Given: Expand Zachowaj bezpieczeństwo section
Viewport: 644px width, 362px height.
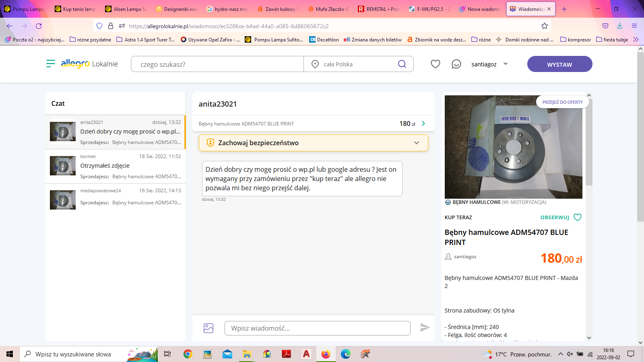Looking at the screenshot, I should pos(417,143).
